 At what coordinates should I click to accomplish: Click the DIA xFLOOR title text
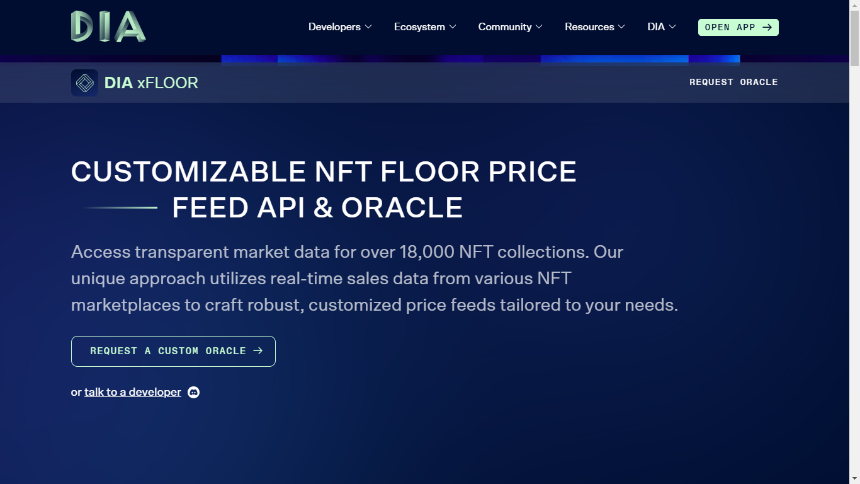(151, 83)
